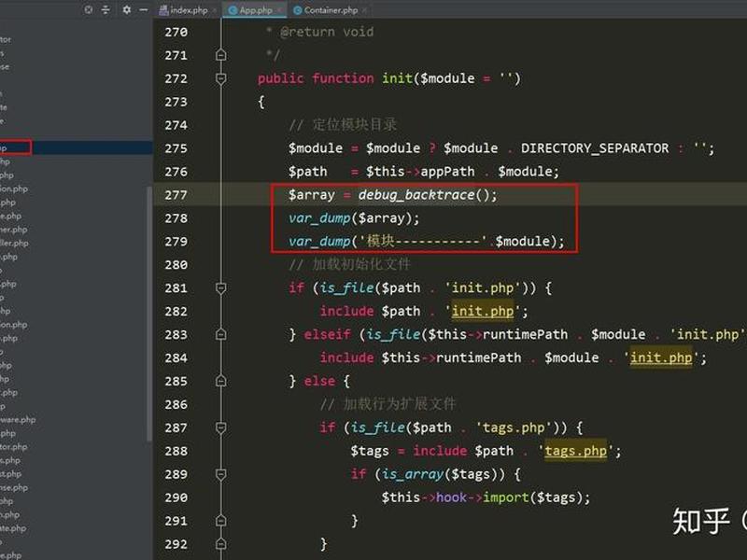This screenshot has height=560, width=747.
Task: Open project panel settings gear
Action: (x=126, y=9)
